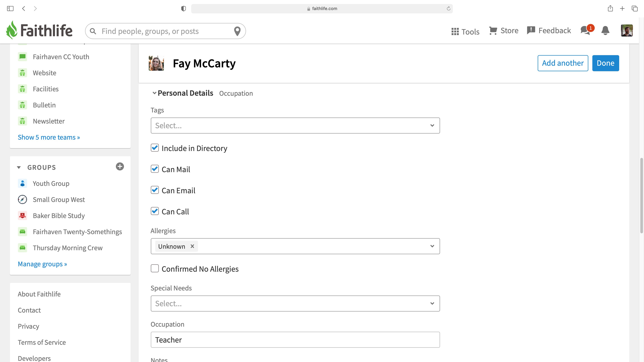Open the Developers link
Viewport: 644px width, 362px height.
(34, 358)
